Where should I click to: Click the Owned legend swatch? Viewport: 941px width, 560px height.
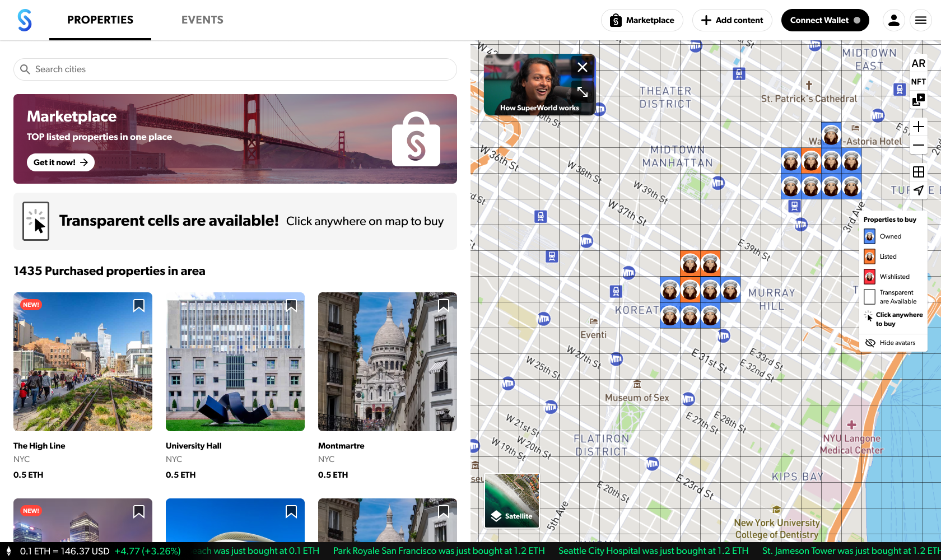pos(869,236)
